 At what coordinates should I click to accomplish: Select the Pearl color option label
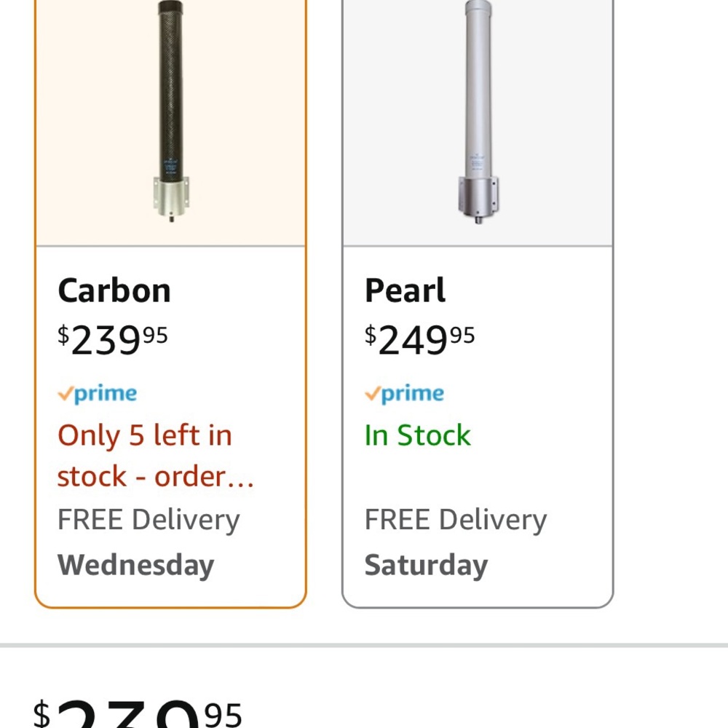tap(405, 290)
